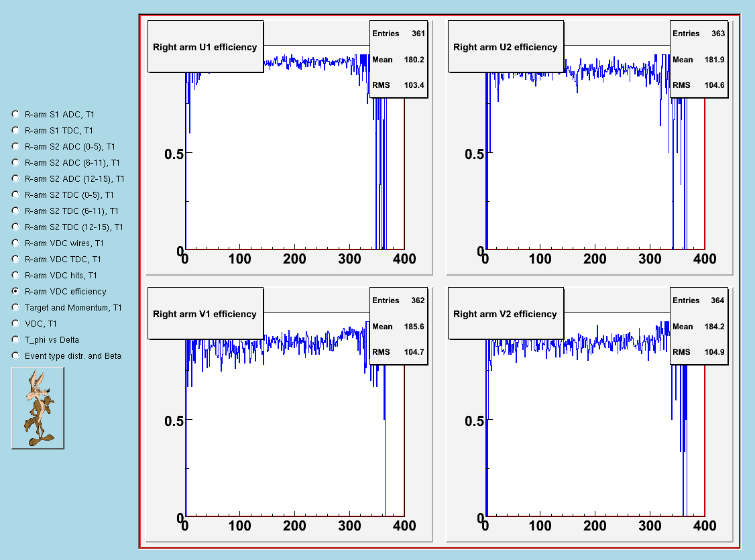Click Mean 180.2 in U1 stats

coord(398,60)
